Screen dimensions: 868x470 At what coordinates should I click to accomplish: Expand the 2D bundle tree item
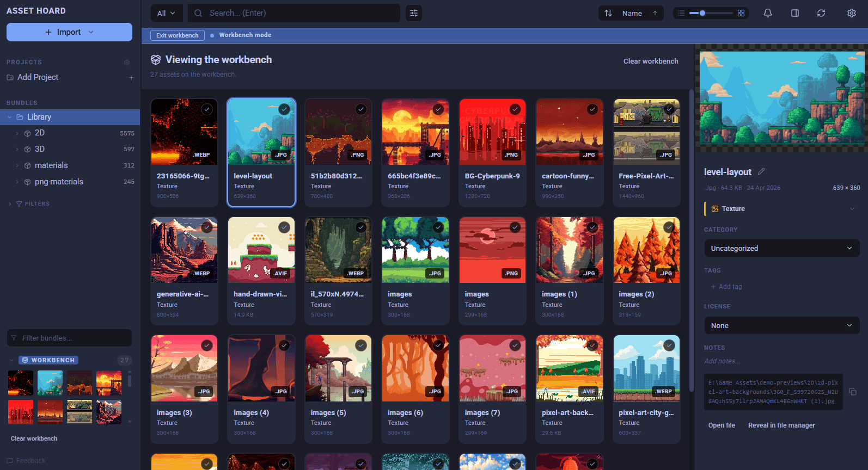point(17,133)
